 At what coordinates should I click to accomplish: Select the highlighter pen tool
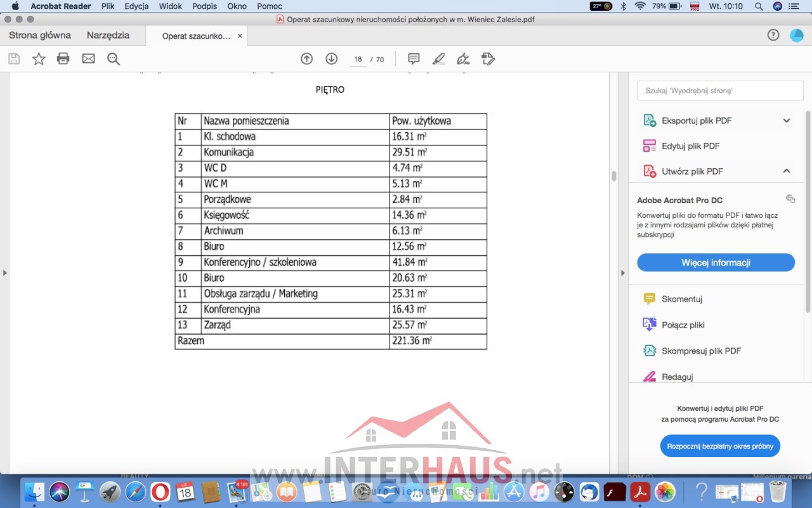pyautogui.click(x=438, y=59)
